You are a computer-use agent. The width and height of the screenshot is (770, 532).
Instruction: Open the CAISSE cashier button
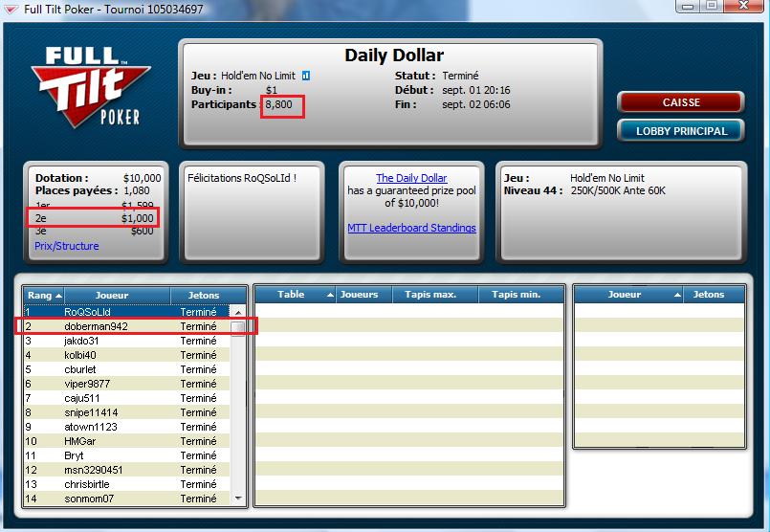click(681, 102)
